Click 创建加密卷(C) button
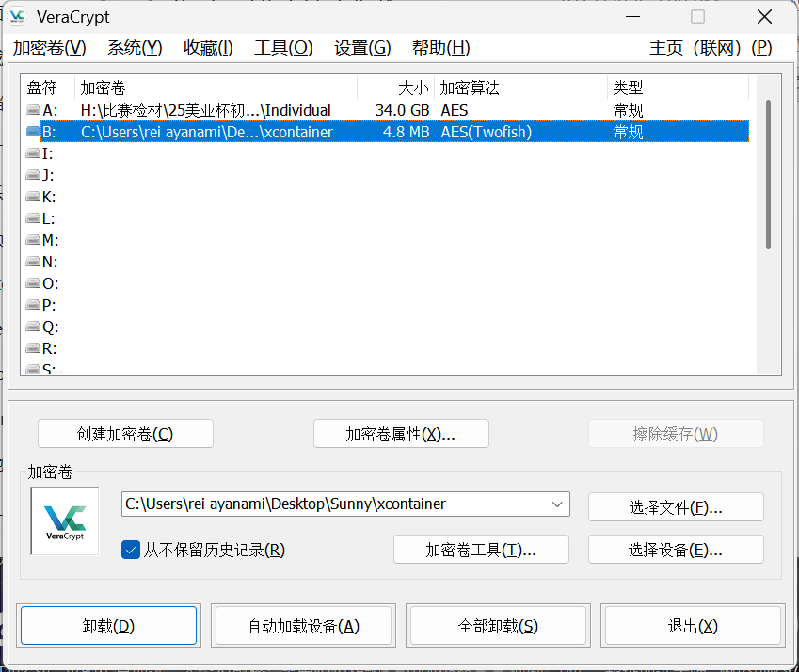Viewport: 799px width, 672px height. pos(125,434)
